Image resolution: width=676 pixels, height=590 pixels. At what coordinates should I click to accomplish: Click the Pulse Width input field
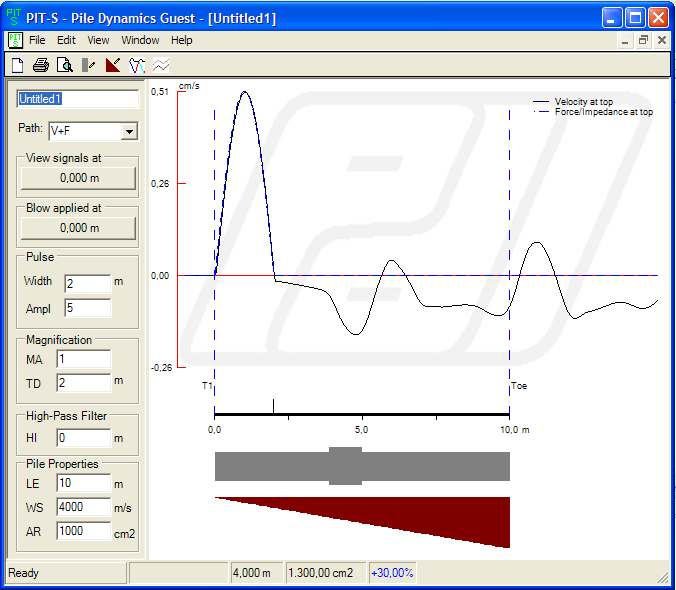coord(87,284)
